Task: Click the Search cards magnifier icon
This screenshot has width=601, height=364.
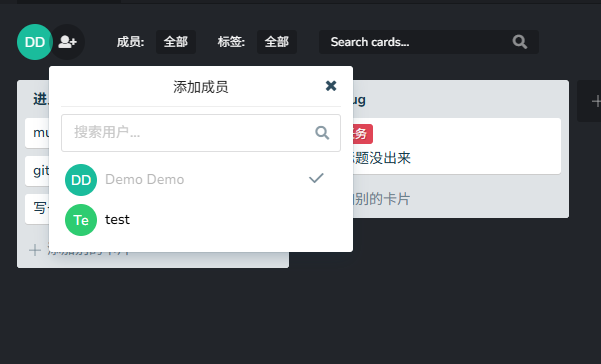Action: pyautogui.click(x=520, y=42)
